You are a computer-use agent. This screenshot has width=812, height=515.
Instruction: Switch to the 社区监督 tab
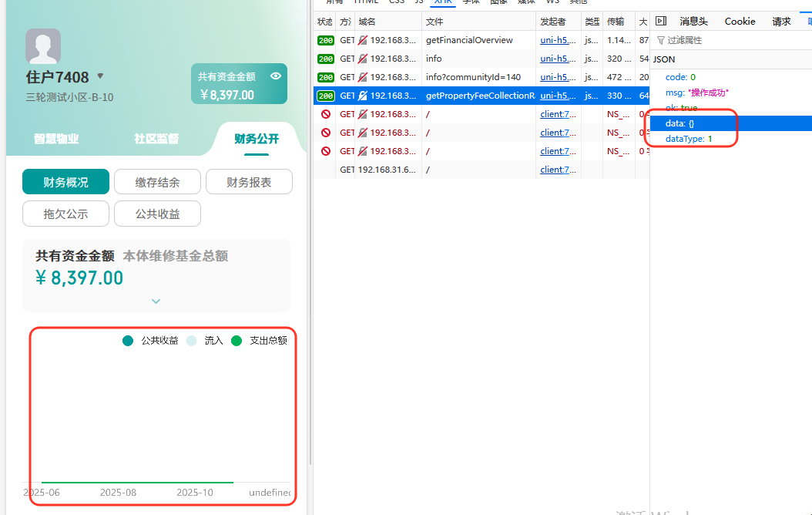[156, 139]
